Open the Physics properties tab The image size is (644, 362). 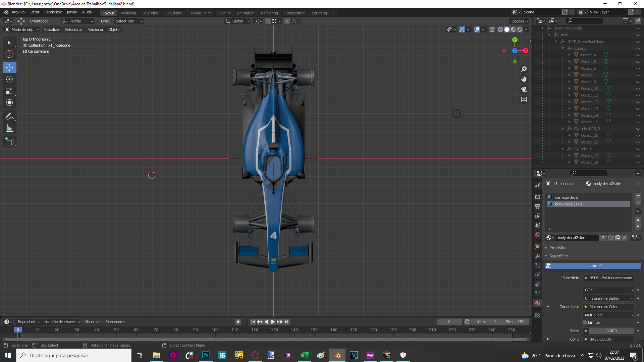click(538, 275)
